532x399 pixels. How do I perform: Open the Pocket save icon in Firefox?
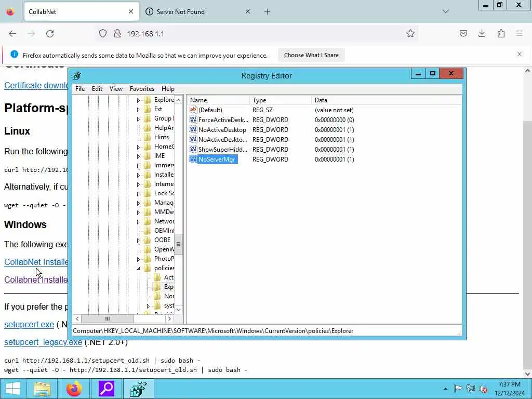click(x=463, y=33)
